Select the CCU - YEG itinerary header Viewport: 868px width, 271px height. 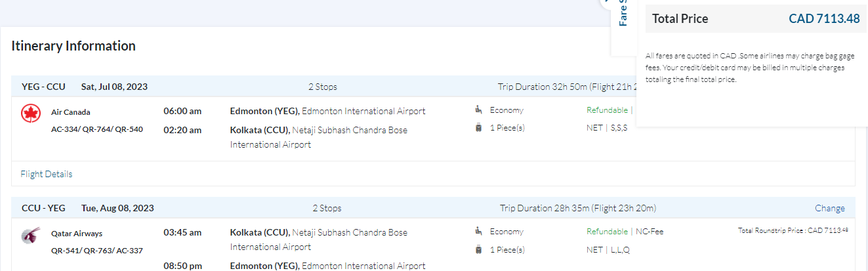[43, 208]
